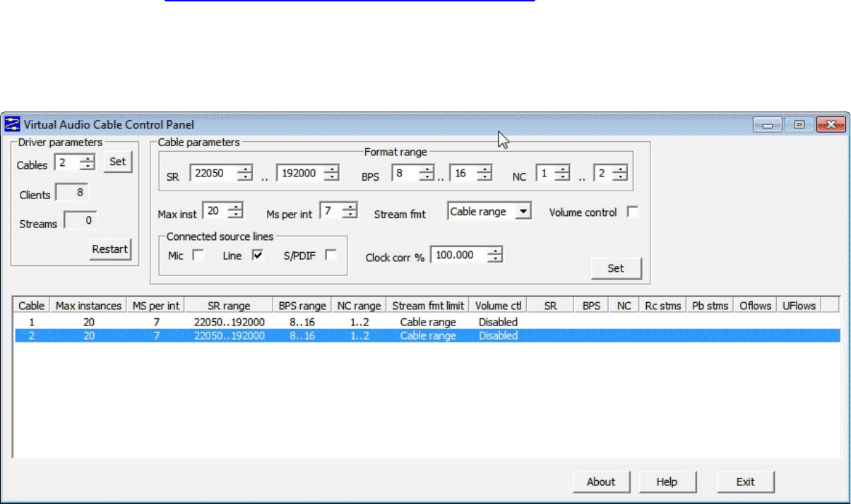Click the Virtual Audio Cable title bar icon
This screenshot has width=851, height=504.
point(13,125)
